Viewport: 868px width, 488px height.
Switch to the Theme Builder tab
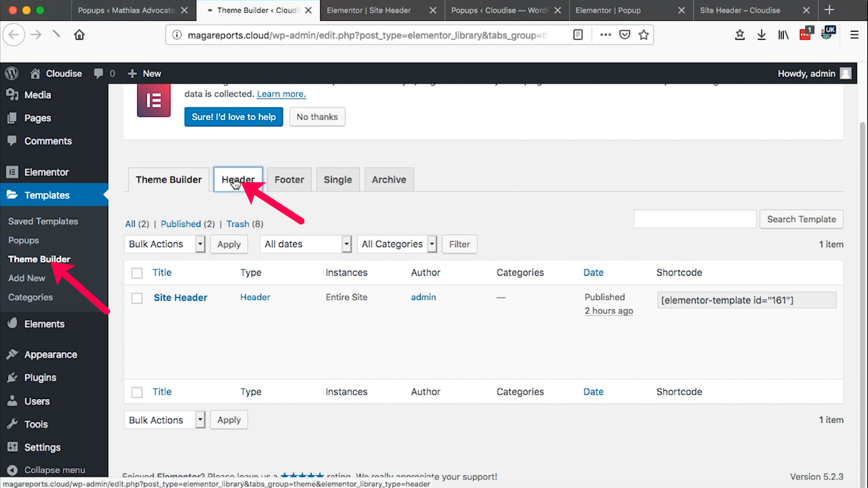168,179
